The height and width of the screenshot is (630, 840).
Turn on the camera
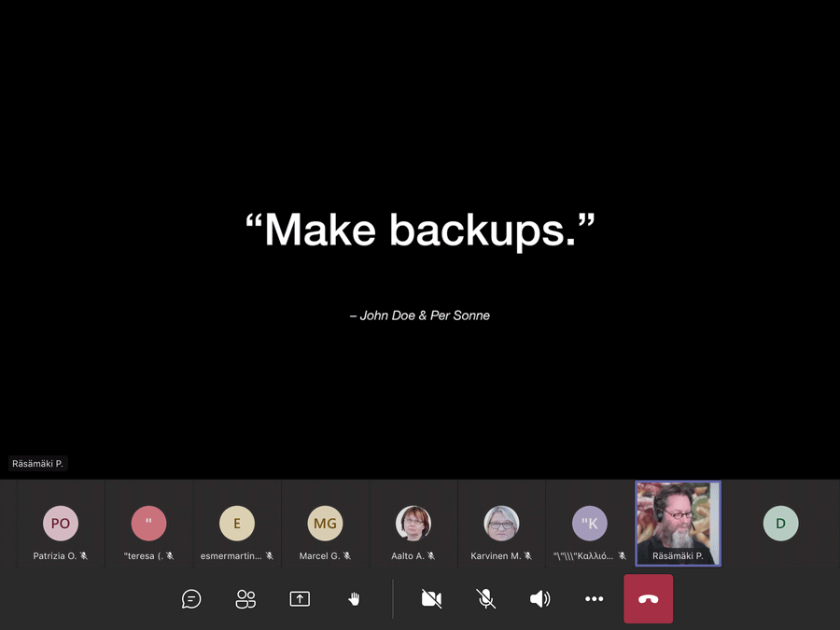pyautogui.click(x=431, y=599)
